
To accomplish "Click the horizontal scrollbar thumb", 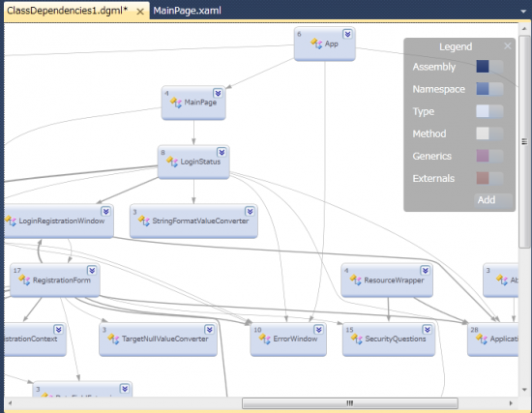I will point(350,403).
